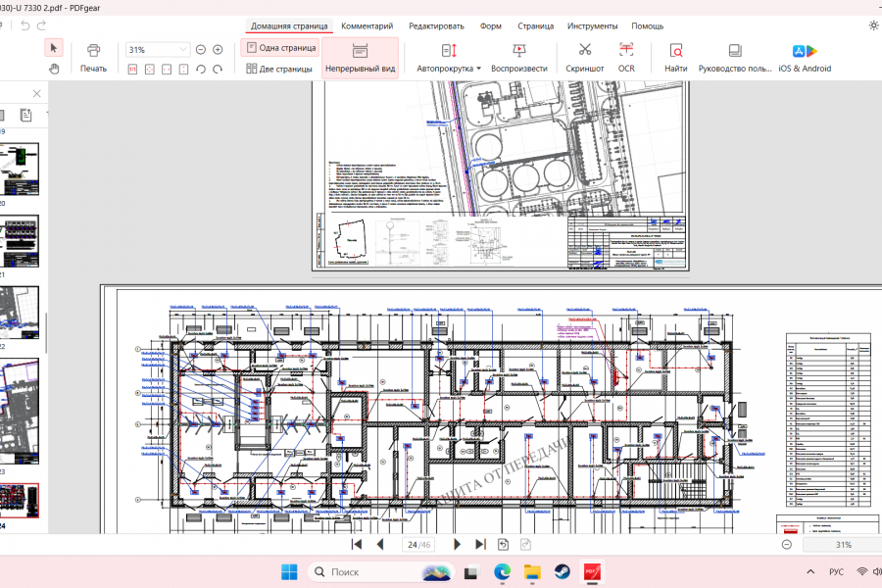The image size is (882, 588).
Task: Toggle Две страницы view
Action: pyautogui.click(x=279, y=69)
